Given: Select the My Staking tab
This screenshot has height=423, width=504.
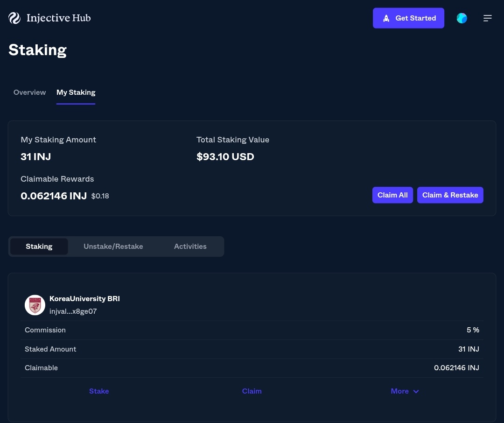Looking at the screenshot, I should pos(76,92).
